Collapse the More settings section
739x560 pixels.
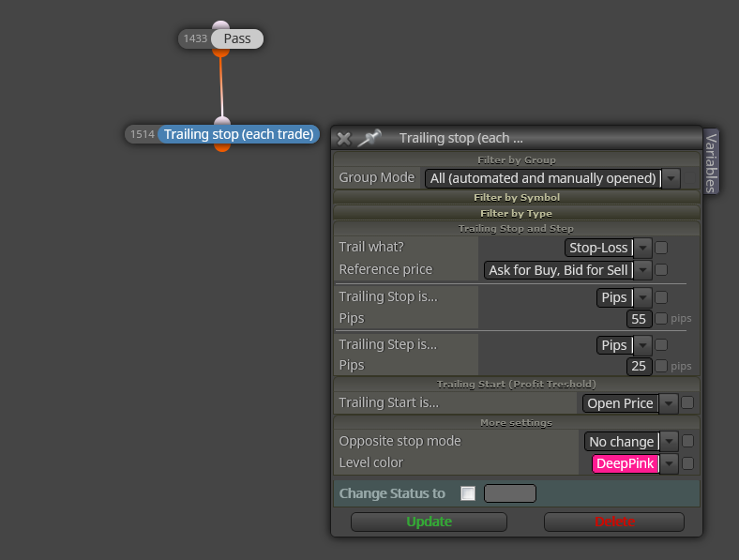(517, 423)
